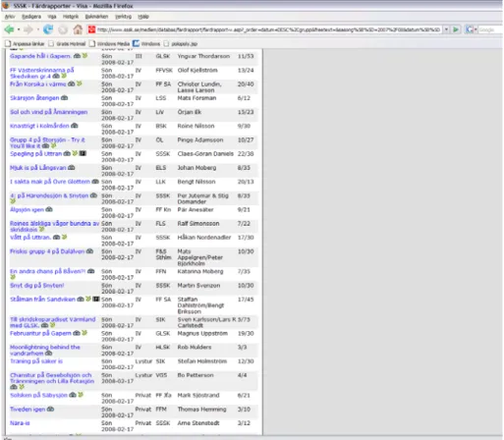Open camera icon for Från Korsika i värme

(x=72, y=83)
